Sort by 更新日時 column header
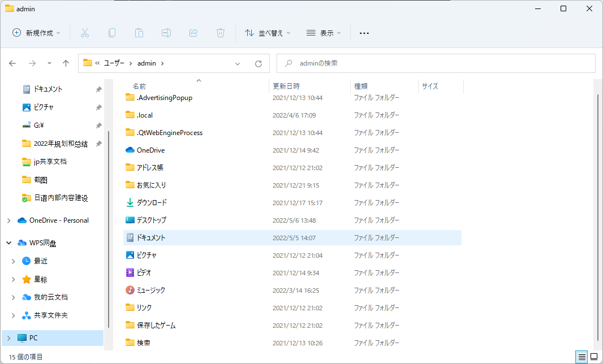 pos(286,86)
